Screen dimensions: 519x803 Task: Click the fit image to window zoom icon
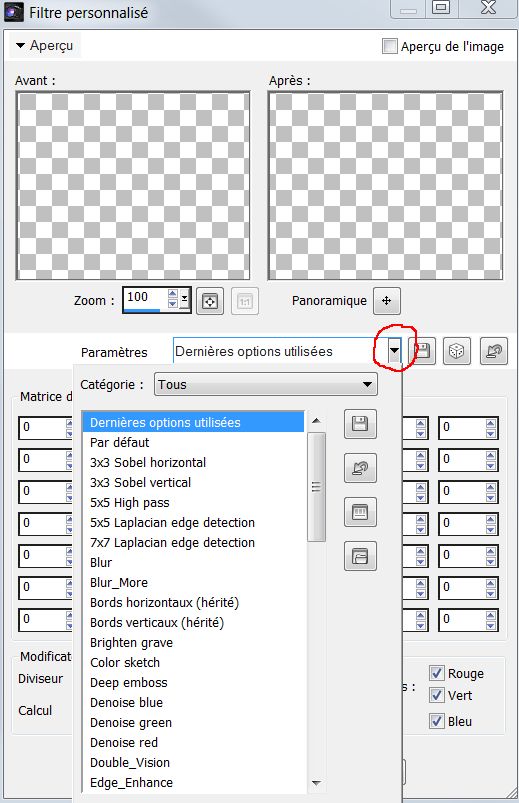pos(210,302)
